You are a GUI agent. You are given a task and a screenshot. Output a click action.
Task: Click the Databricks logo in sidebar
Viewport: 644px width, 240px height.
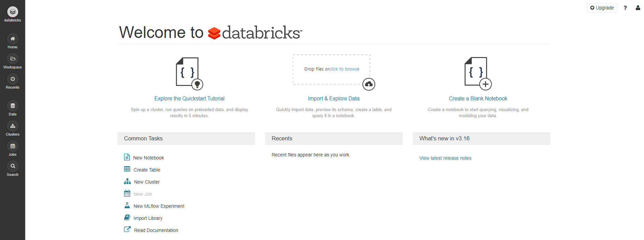click(x=12, y=12)
